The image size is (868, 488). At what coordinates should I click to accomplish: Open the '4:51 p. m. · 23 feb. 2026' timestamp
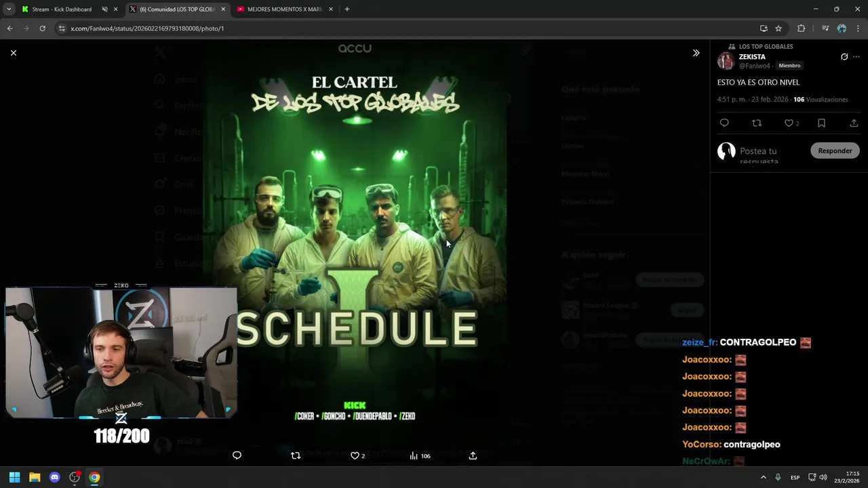pyautogui.click(x=753, y=100)
